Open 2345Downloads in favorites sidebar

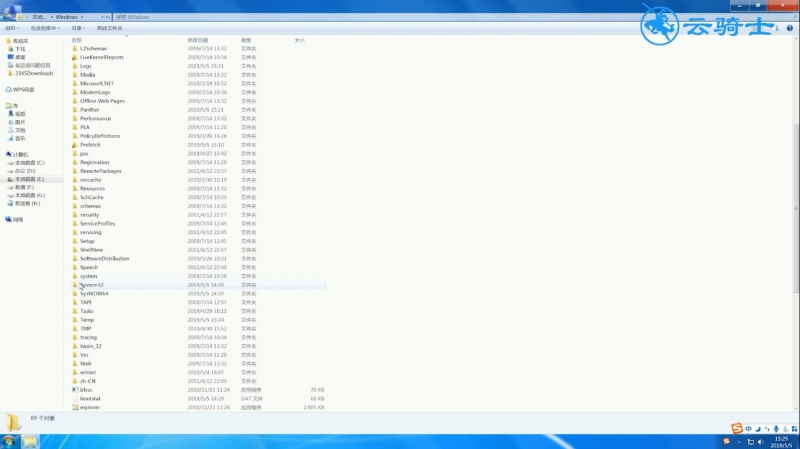pos(31,73)
